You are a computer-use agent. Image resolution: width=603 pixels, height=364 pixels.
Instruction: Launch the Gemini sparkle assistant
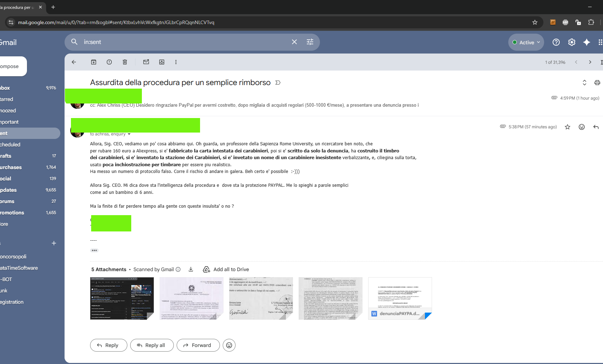(x=587, y=42)
